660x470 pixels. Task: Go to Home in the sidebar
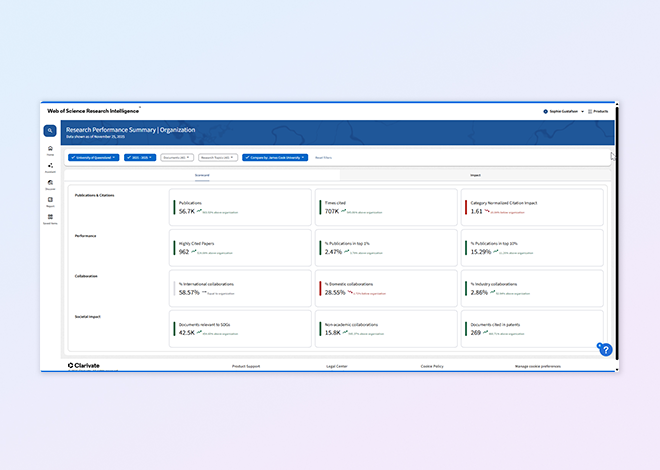coord(50,150)
